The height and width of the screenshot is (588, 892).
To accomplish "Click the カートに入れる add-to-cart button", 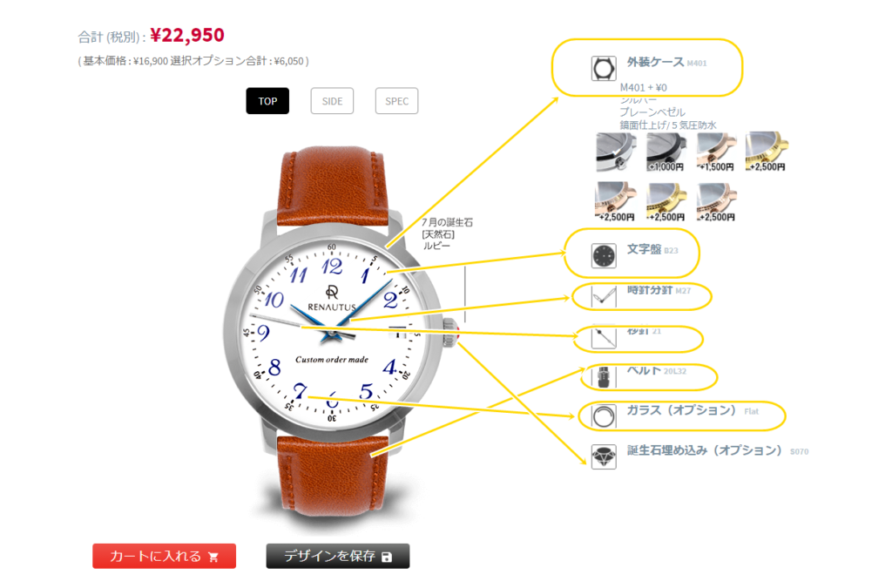I will coord(165,556).
